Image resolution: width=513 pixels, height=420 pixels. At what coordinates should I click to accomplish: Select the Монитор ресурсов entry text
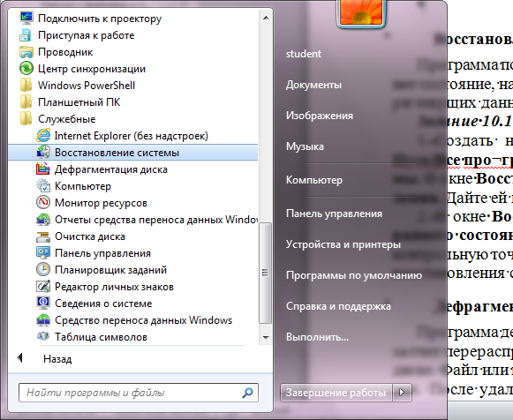click(101, 203)
